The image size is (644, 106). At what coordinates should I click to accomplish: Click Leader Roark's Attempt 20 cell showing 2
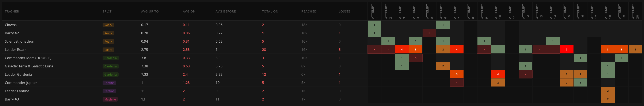(635, 49)
